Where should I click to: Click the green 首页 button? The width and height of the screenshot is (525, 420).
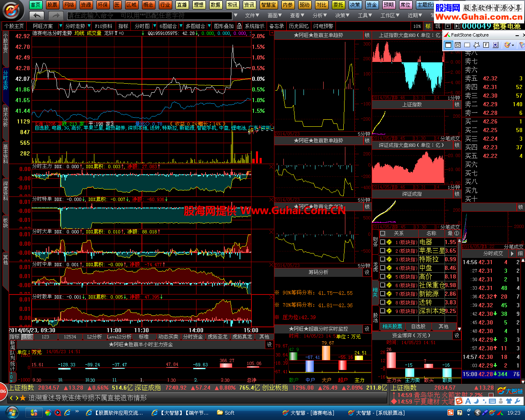36,5
